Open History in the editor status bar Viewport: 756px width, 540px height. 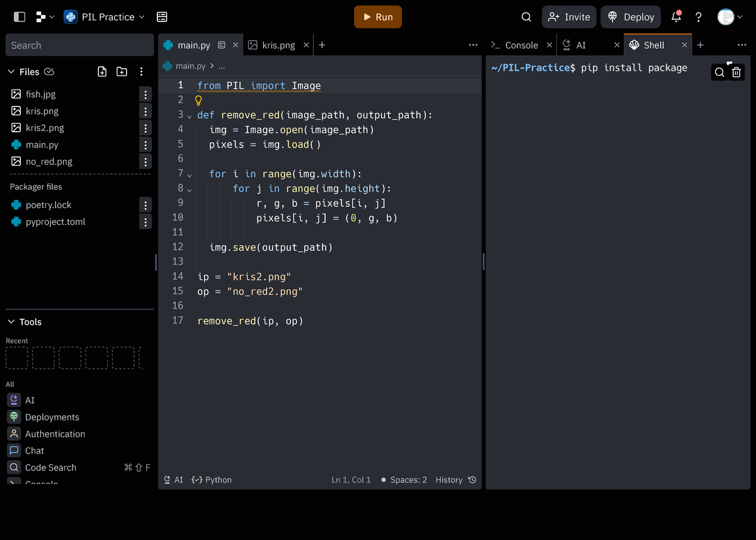456,480
